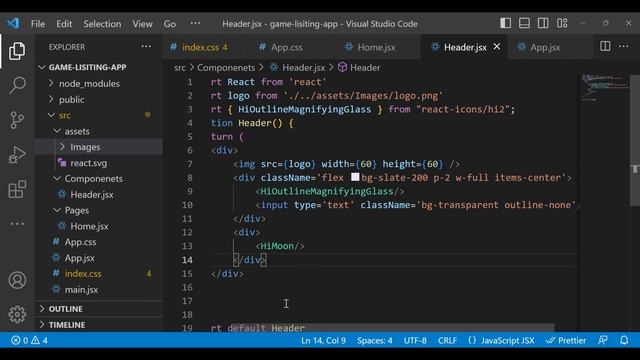This screenshot has height=360, width=640.
Task: Open the Search view in activity bar
Action: click(x=17, y=85)
